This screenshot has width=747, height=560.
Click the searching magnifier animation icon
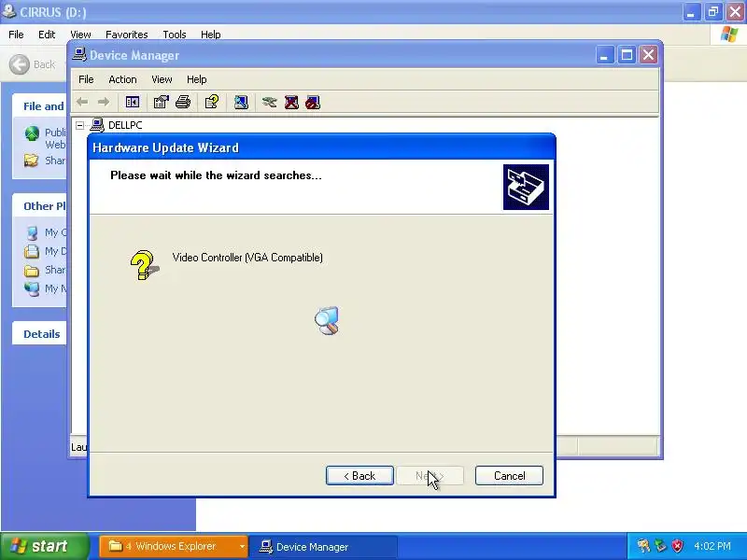tap(328, 320)
